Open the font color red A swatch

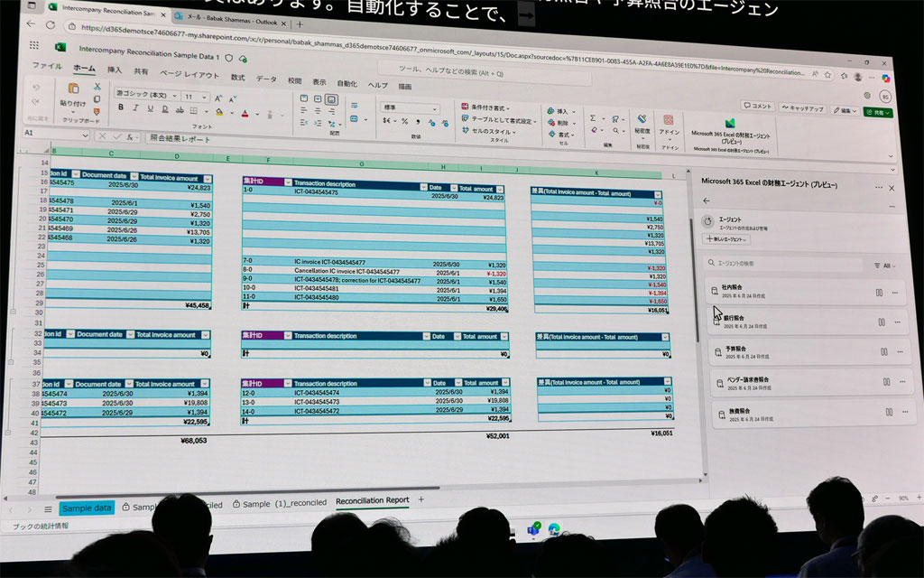coord(245,113)
